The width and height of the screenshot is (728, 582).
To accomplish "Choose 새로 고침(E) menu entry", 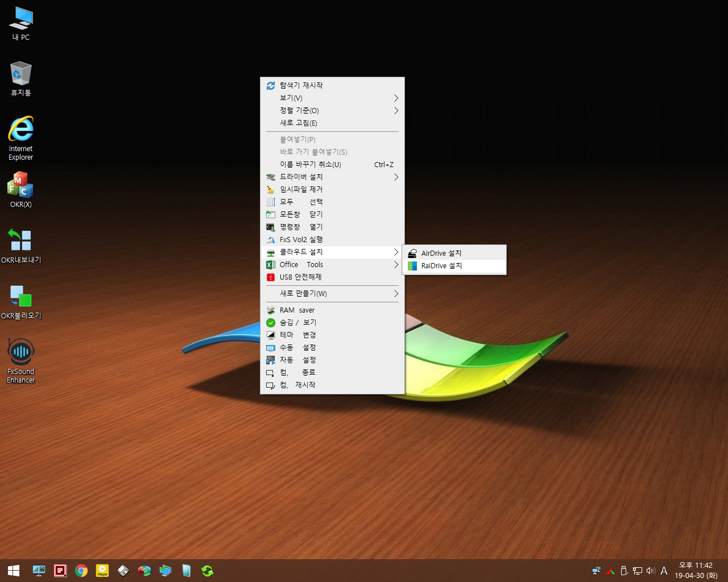I will tap(332, 123).
